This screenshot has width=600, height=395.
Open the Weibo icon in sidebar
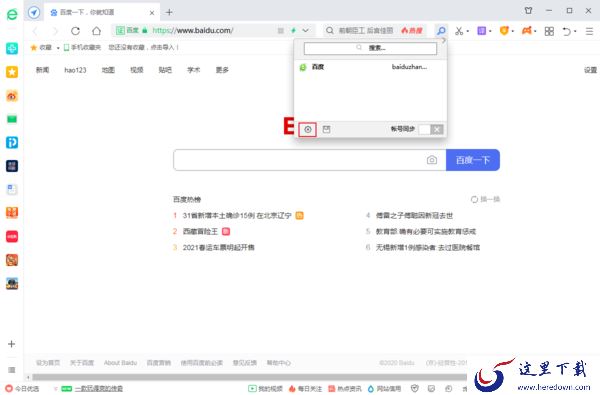tap(12, 96)
